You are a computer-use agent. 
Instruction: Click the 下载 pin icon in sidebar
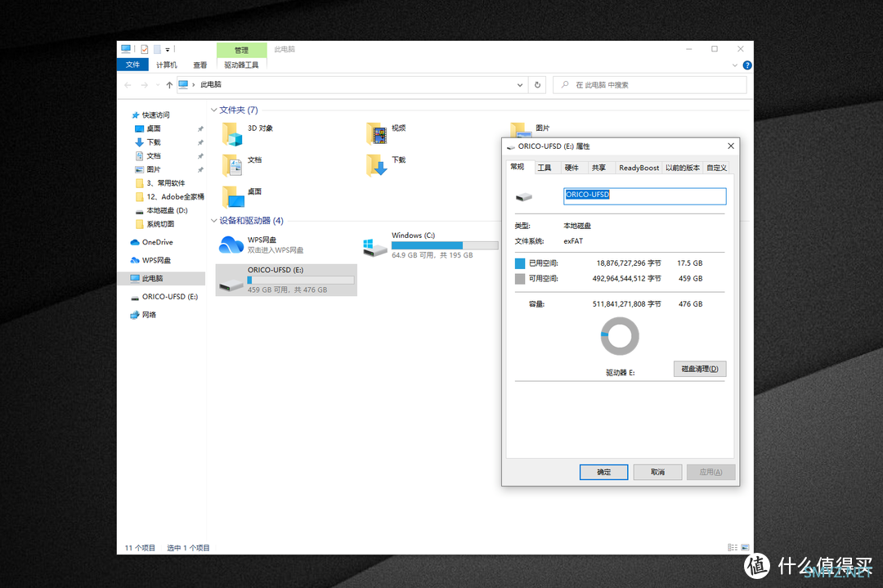click(200, 142)
